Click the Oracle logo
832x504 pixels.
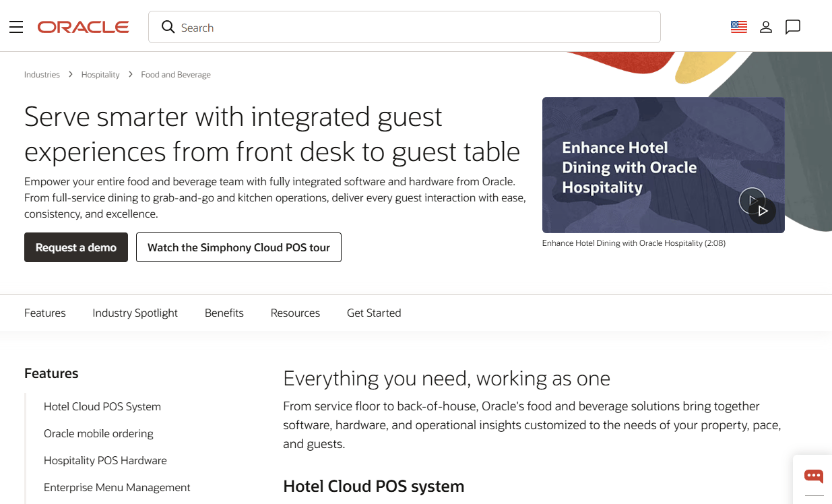84,27
